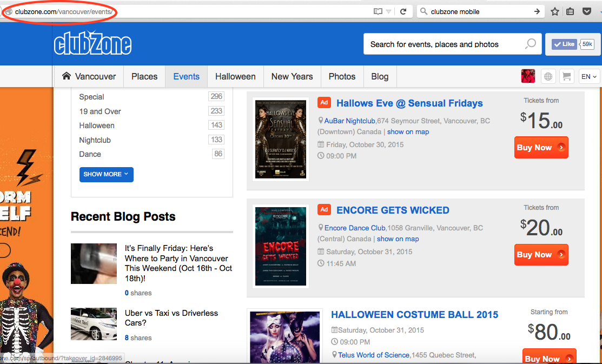Go to homepage via clubZone logo

(x=92, y=43)
